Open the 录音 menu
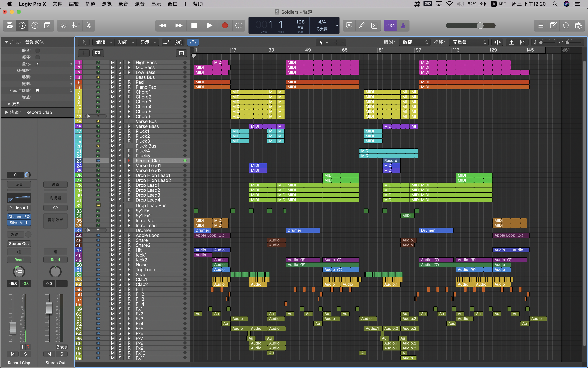The width and height of the screenshot is (588, 368). click(123, 4)
